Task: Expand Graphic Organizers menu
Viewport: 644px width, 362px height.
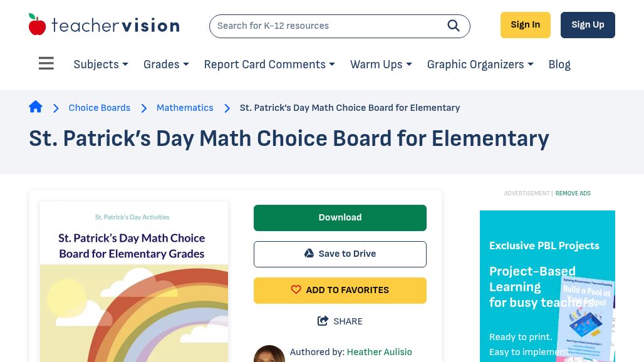Action: [480, 65]
